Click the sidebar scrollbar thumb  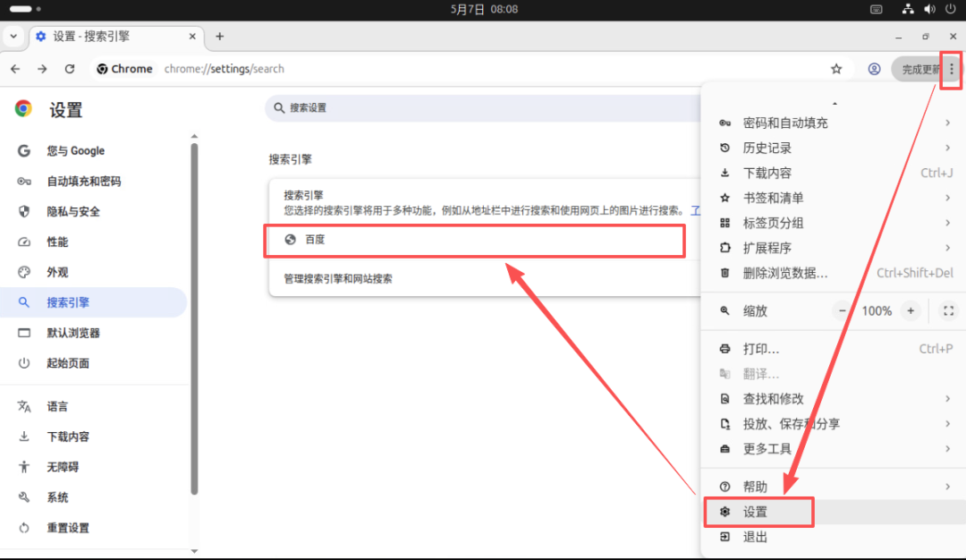[194, 318]
